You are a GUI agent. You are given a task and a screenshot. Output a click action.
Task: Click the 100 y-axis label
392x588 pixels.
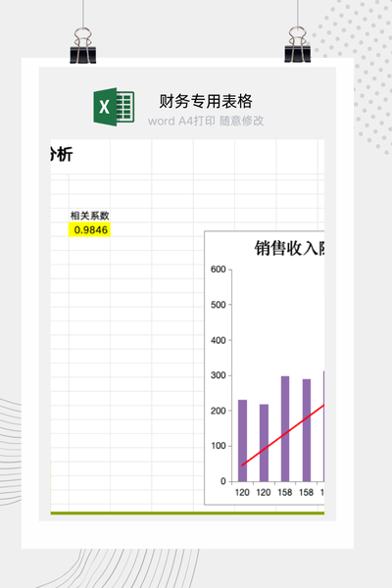218,446
